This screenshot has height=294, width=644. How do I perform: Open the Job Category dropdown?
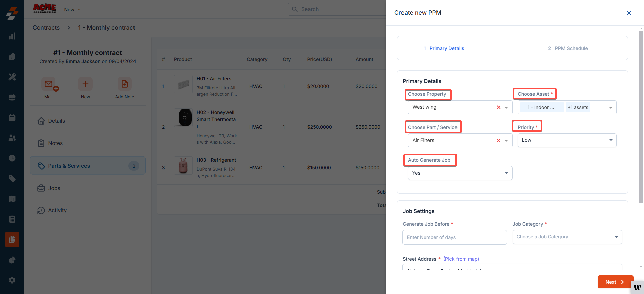coord(567,237)
